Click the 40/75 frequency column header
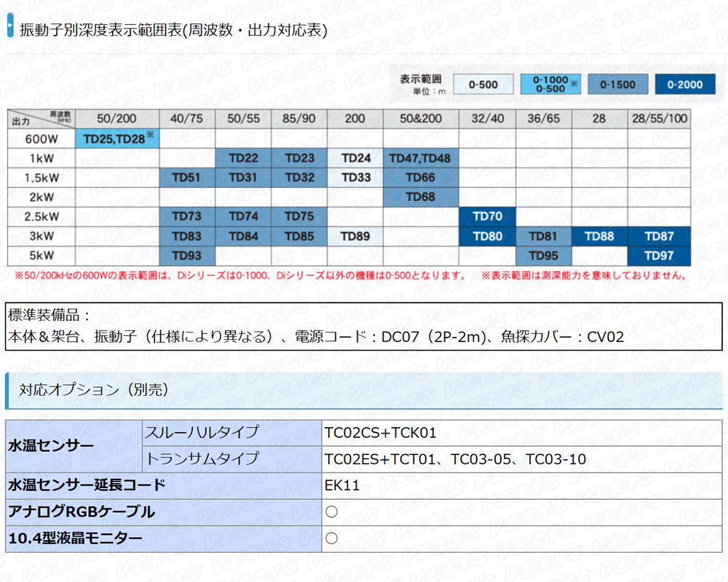 tap(187, 119)
